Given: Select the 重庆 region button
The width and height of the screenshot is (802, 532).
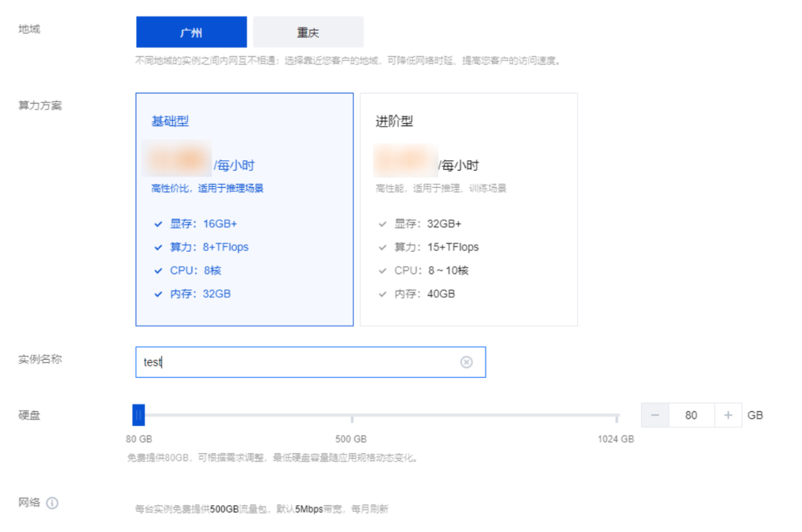Looking at the screenshot, I should pos(308,32).
